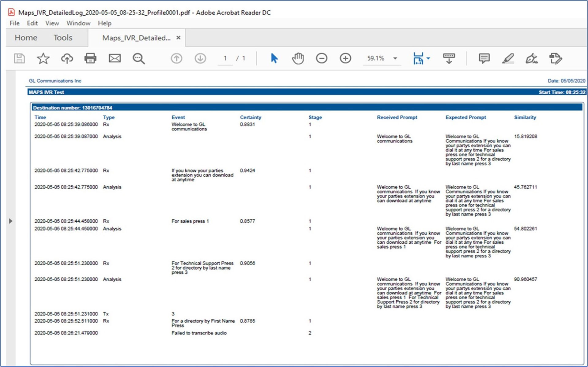Viewport: 588px width, 367px height.
Task: Click the 'GL Communications Inc' header text
Action: tap(55, 81)
